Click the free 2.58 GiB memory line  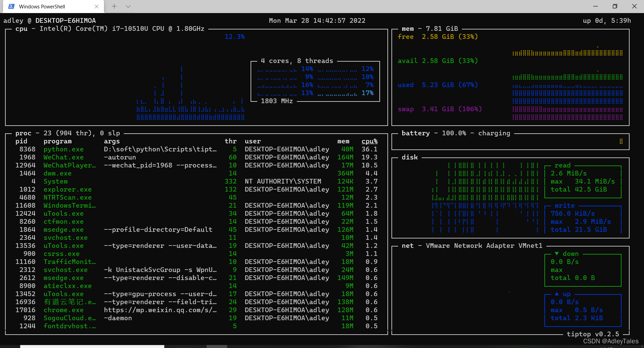(x=438, y=37)
